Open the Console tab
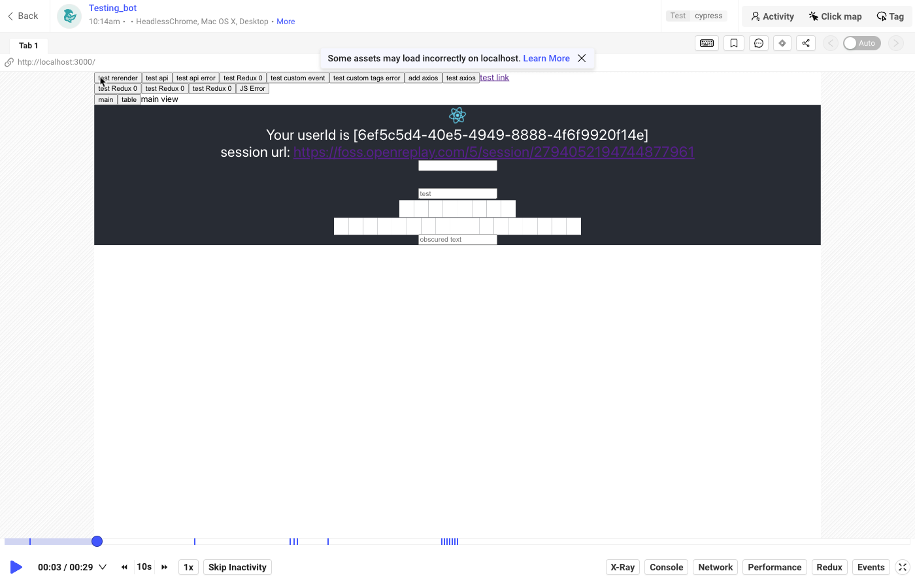Image resolution: width=915 pixels, height=588 pixels. pos(666,567)
